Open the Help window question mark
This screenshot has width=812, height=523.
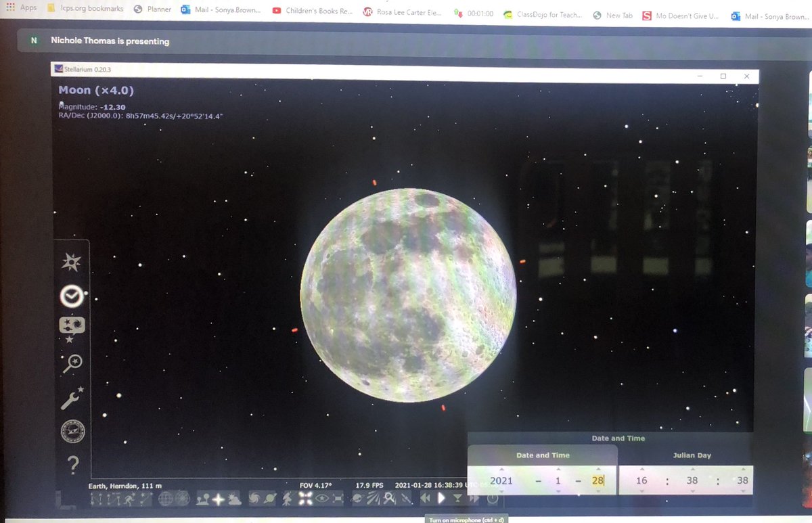click(72, 464)
